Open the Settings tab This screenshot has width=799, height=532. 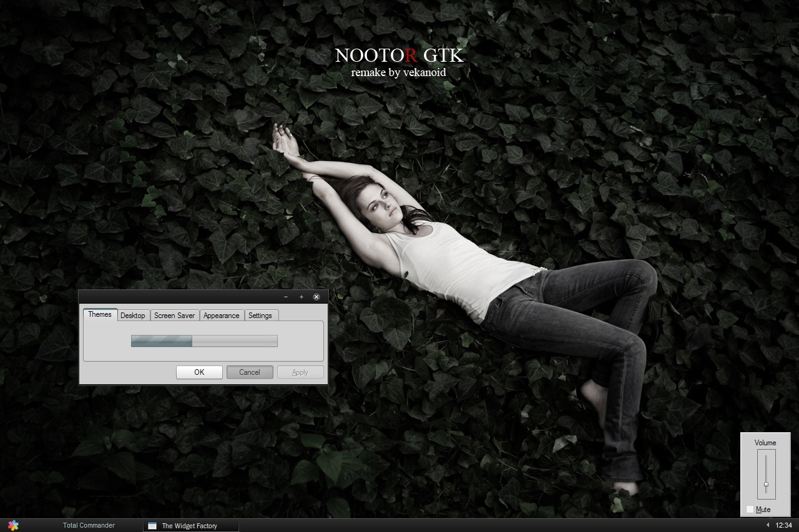[x=260, y=316]
